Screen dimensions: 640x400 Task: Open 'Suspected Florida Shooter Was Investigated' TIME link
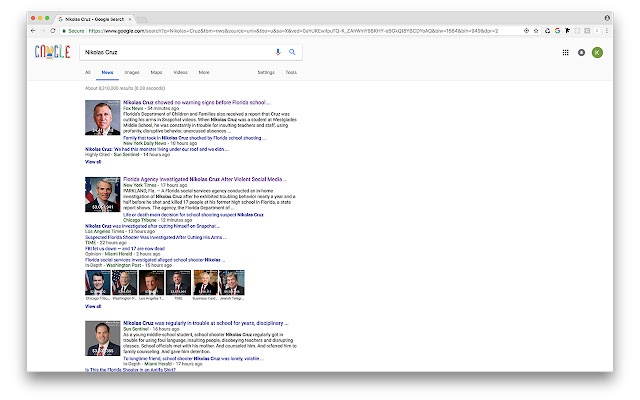click(x=156, y=237)
